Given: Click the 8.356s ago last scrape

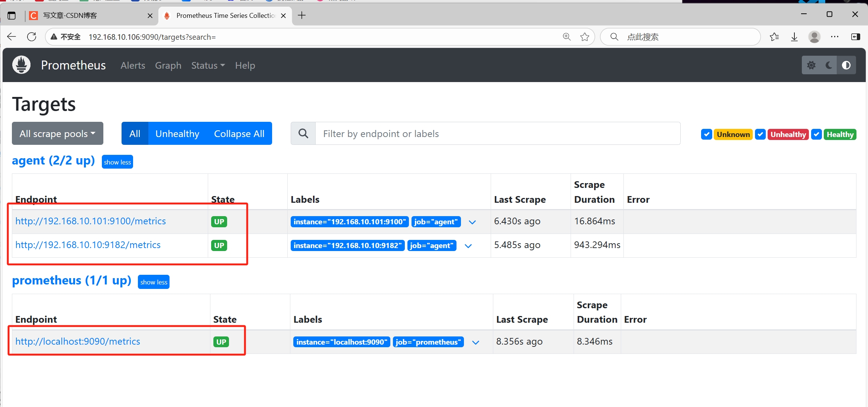Looking at the screenshot, I should pyautogui.click(x=519, y=341).
